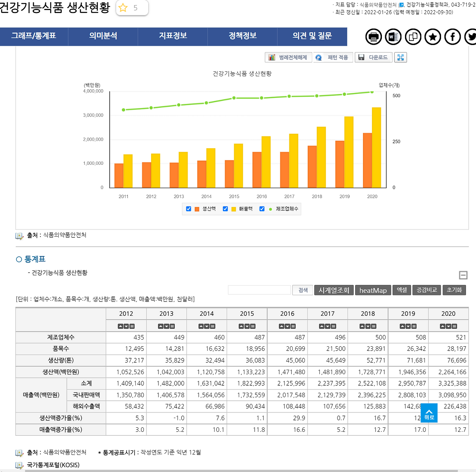
Task: Share on Facebook
Action: coord(453,37)
